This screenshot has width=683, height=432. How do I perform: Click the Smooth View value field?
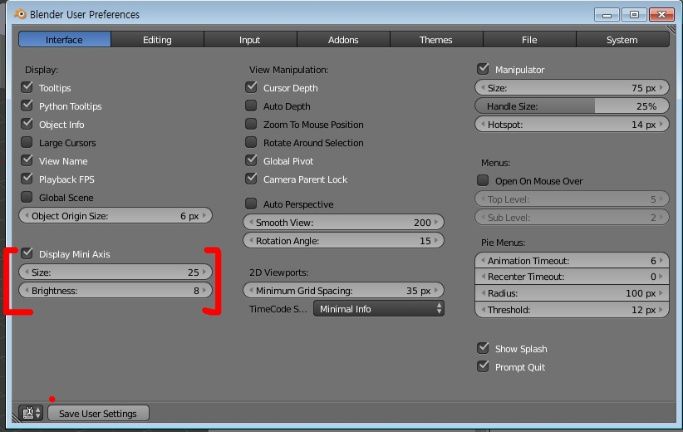(x=344, y=222)
